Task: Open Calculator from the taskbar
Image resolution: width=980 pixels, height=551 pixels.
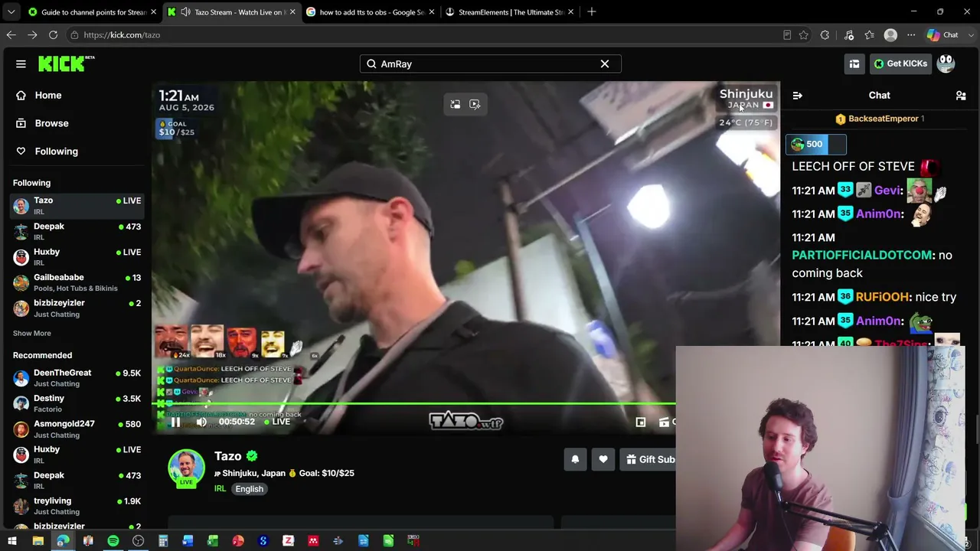Action: click(x=163, y=541)
